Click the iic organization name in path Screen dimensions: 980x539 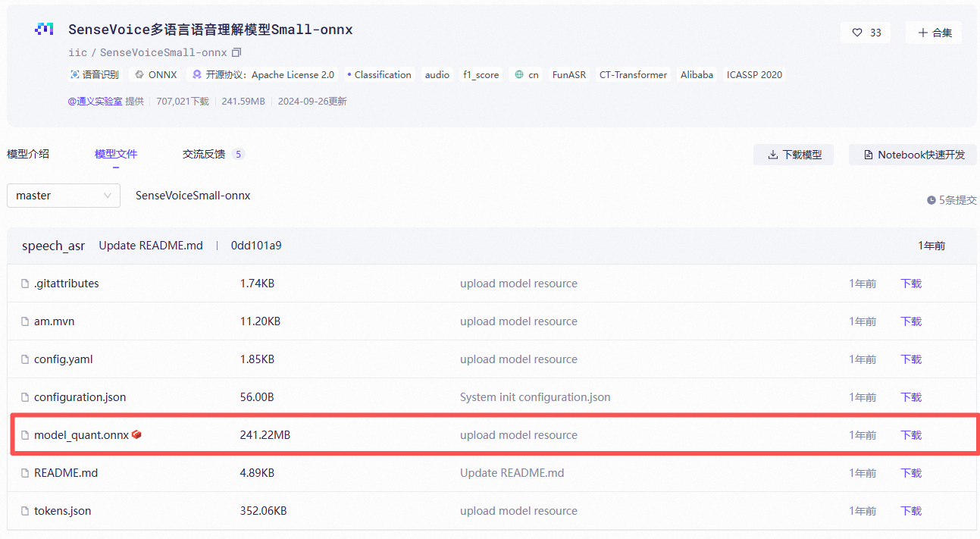tap(77, 52)
